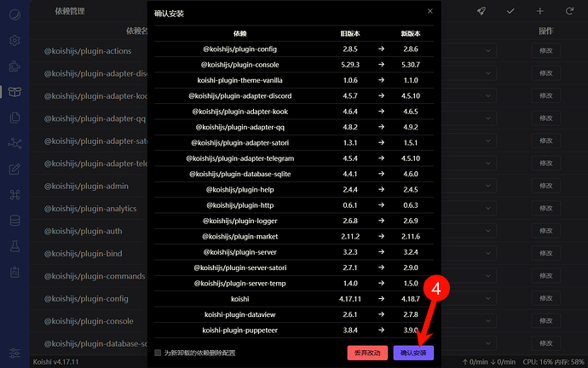Select @koishijs/plugin-admin in dependency list

pos(86,186)
